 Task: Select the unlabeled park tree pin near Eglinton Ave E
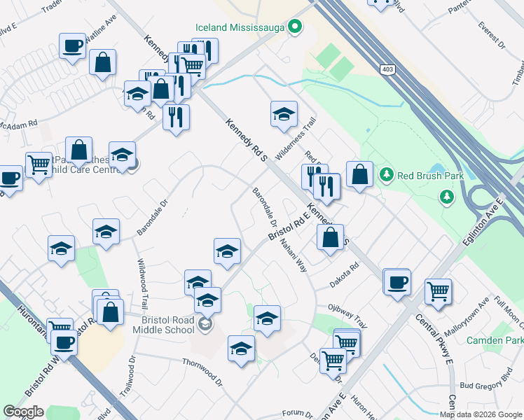coord(447,197)
